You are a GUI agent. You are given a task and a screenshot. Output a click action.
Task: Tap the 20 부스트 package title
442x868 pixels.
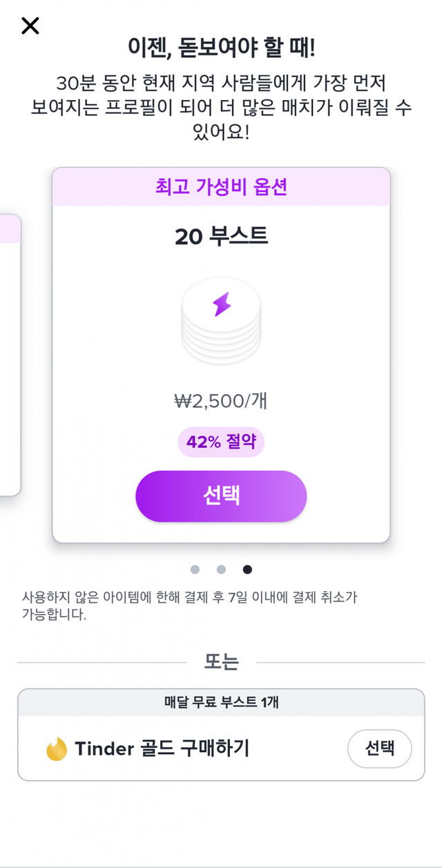pyautogui.click(x=221, y=237)
